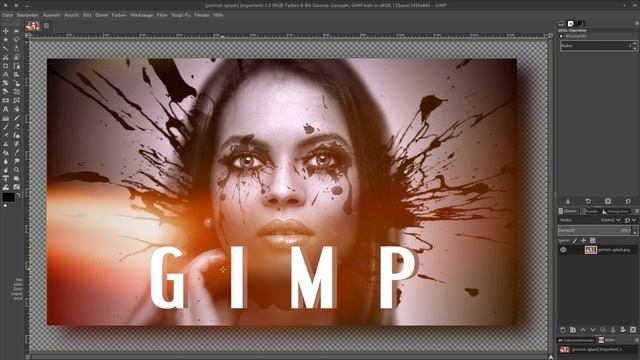Select the portrait-splash image thumbnail tab
Viewport: 640px width, 360px height.
coord(33,26)
